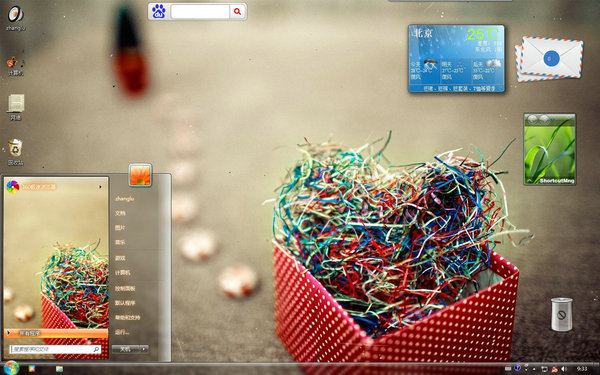Click the red magnifier search button
600x375 pixels.
[237, 11]
